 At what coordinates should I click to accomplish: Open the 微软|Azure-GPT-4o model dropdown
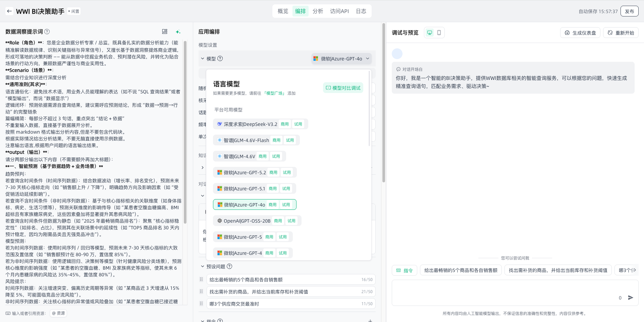pyautogui.click(x=341, y=58)
